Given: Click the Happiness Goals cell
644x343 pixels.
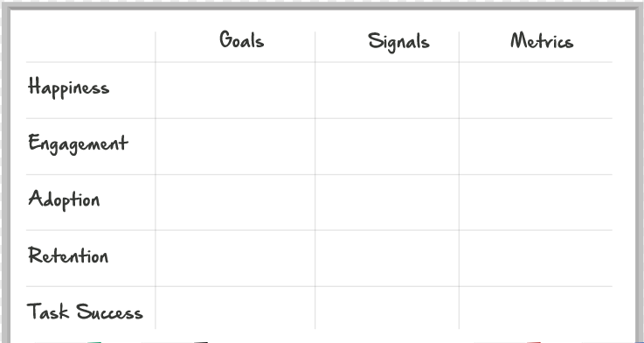Looking at the screenshot, I should 235,90.
